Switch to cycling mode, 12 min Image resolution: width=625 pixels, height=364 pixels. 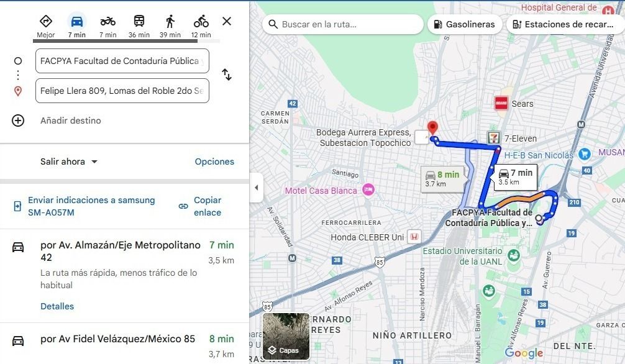tap(201, 26)
